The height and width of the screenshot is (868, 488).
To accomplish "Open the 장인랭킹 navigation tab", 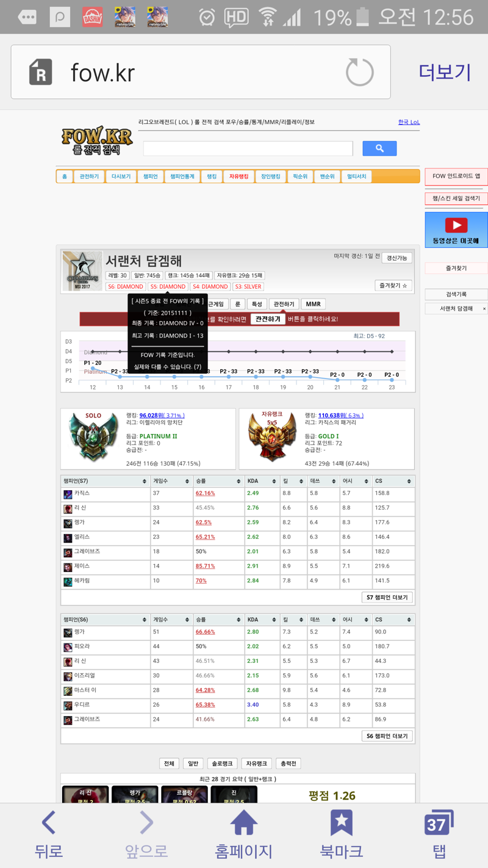I will (270, 176).
